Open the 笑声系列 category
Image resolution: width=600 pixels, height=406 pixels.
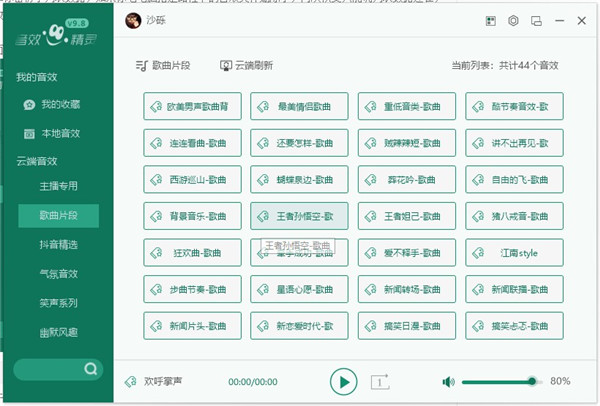(58, 302)
